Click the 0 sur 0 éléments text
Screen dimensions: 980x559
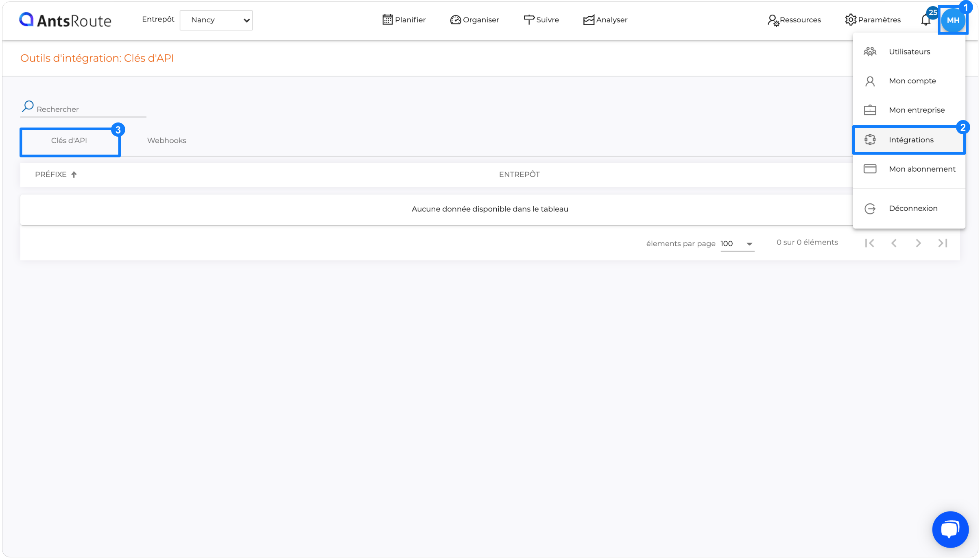(x=807, y=242)
